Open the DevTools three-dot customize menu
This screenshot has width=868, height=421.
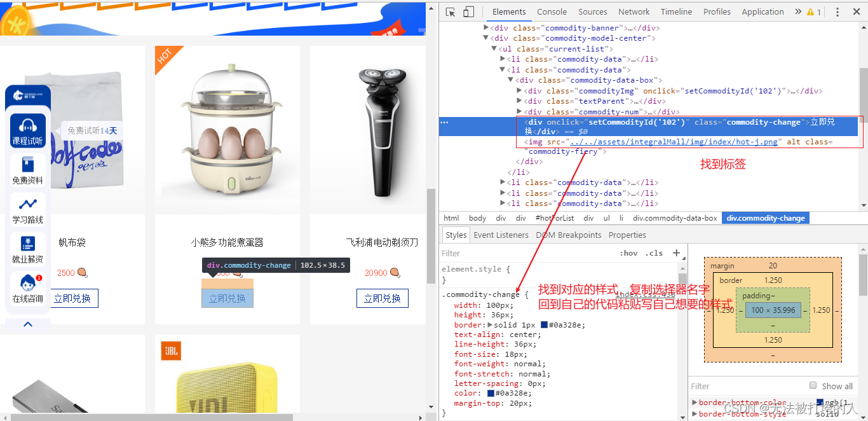837,12
